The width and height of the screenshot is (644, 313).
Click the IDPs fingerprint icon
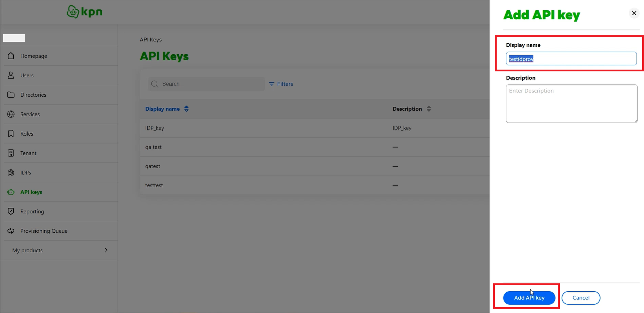click(11, 172)
